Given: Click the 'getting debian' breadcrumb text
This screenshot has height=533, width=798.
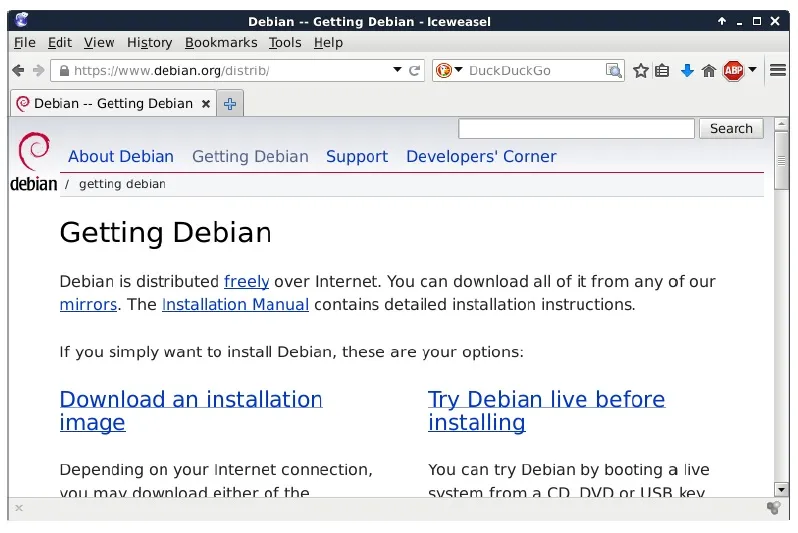Looking at the screenshot, I should pos(122,184).
